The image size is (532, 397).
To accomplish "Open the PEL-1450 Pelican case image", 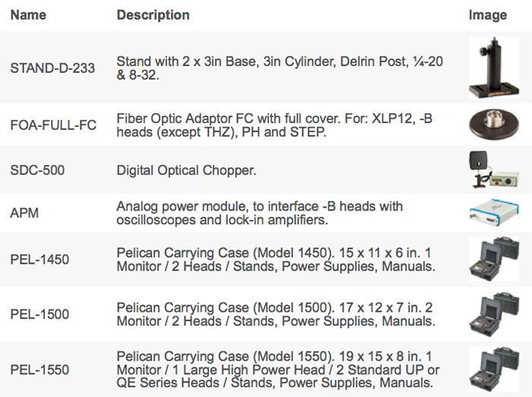I will coord(494,259).
